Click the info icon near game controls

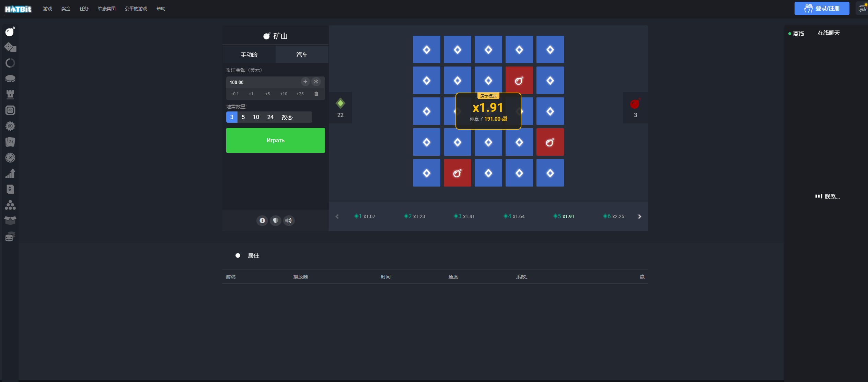click(262, 220)
